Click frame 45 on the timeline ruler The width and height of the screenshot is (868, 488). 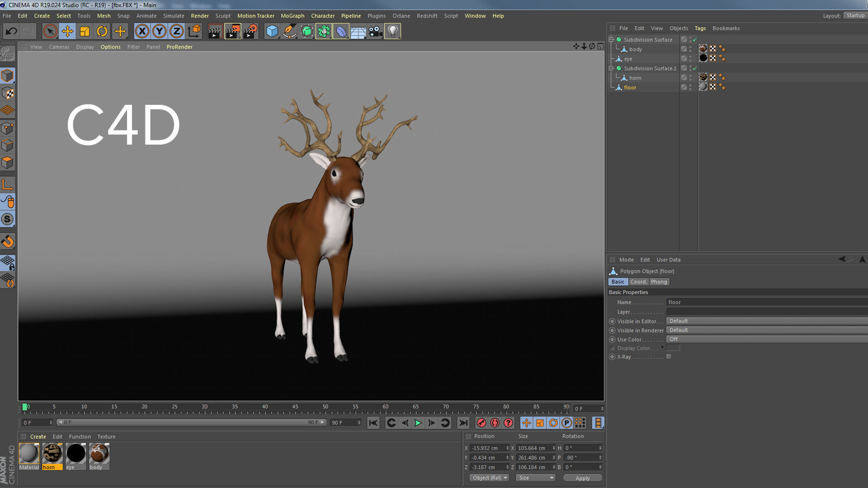(x=295, y=407)
